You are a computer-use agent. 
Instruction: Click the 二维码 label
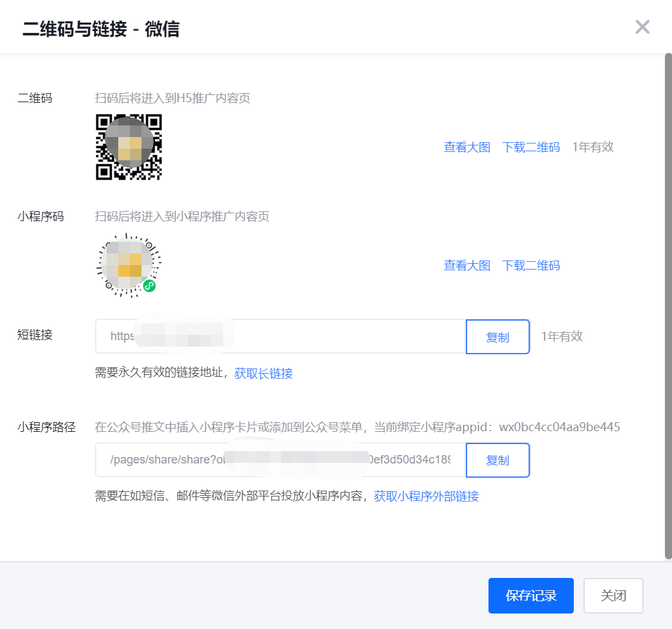[x=35, y=98]
